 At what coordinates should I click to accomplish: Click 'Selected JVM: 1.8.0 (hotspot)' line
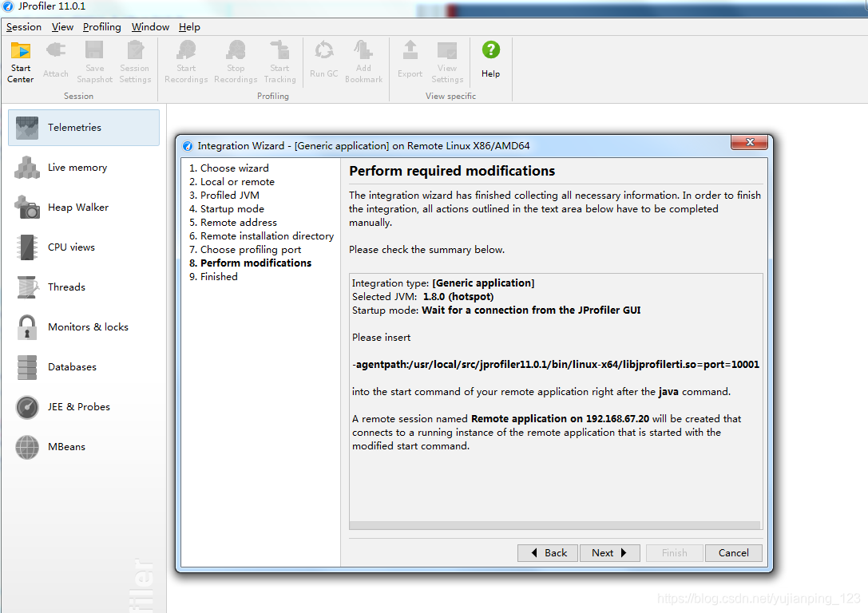(423, 297)
